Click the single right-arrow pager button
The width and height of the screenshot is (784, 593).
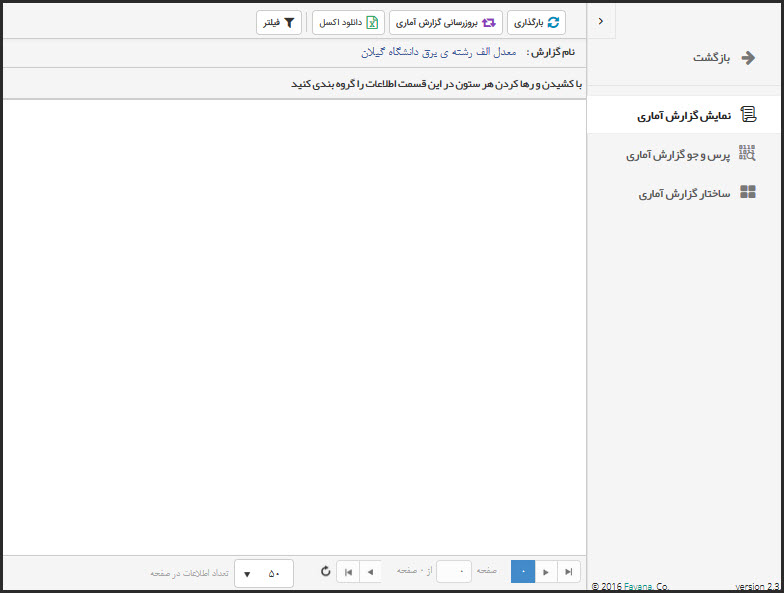tap(546, 572)
